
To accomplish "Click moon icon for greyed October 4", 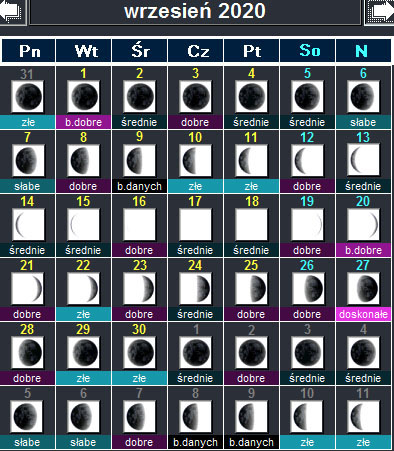I will [x=363, y=353].
